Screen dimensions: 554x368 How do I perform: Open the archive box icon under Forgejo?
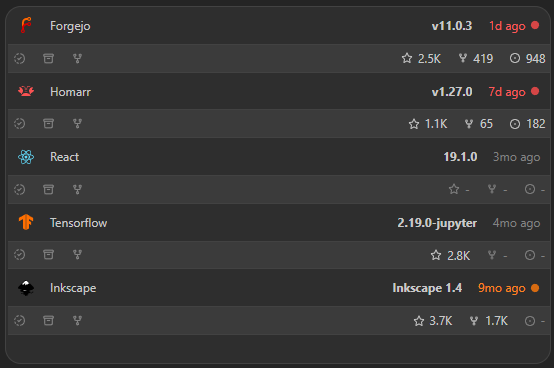click(x=48, y=58)
